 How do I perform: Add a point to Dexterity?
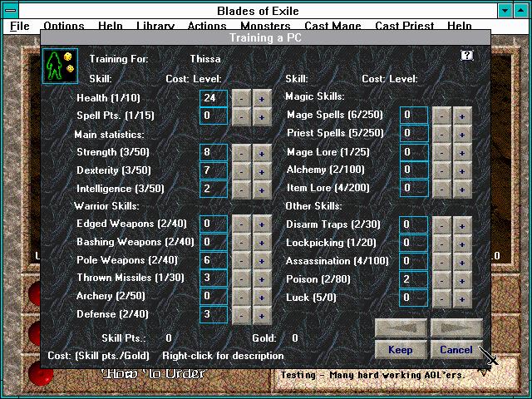coord(262,171)
